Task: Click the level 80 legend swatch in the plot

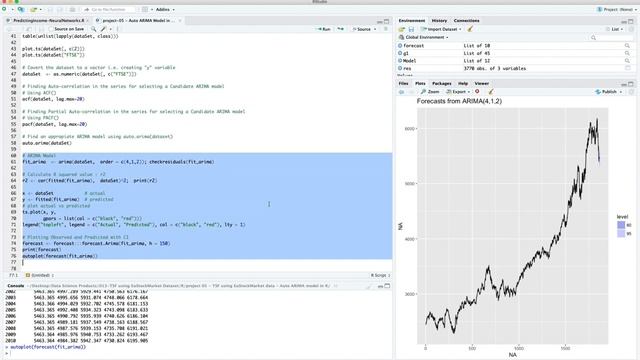Action: 621,225
